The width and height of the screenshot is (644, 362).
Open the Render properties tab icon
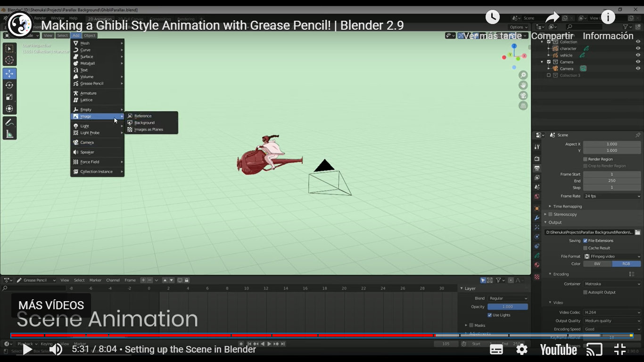(537, 159)
